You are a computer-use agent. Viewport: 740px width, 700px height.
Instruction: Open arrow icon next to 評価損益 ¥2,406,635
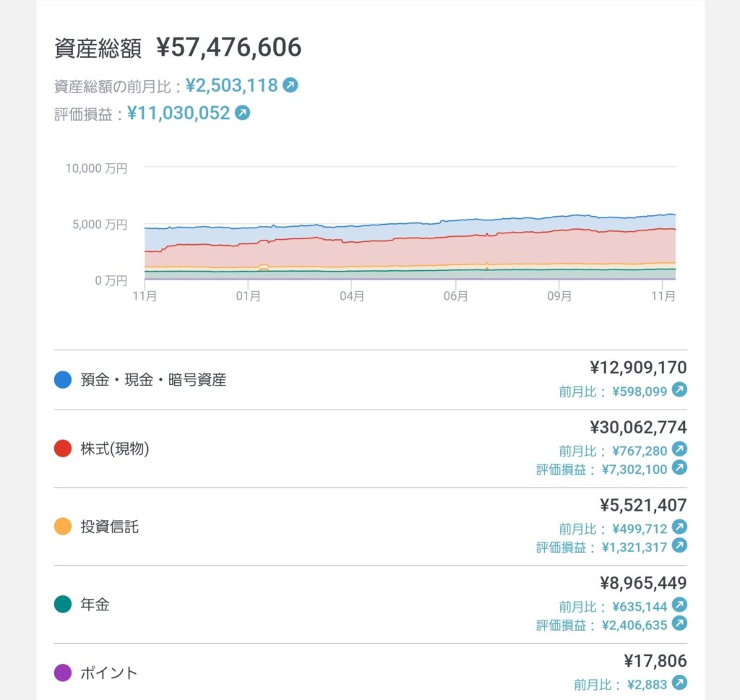click(679, 624)
